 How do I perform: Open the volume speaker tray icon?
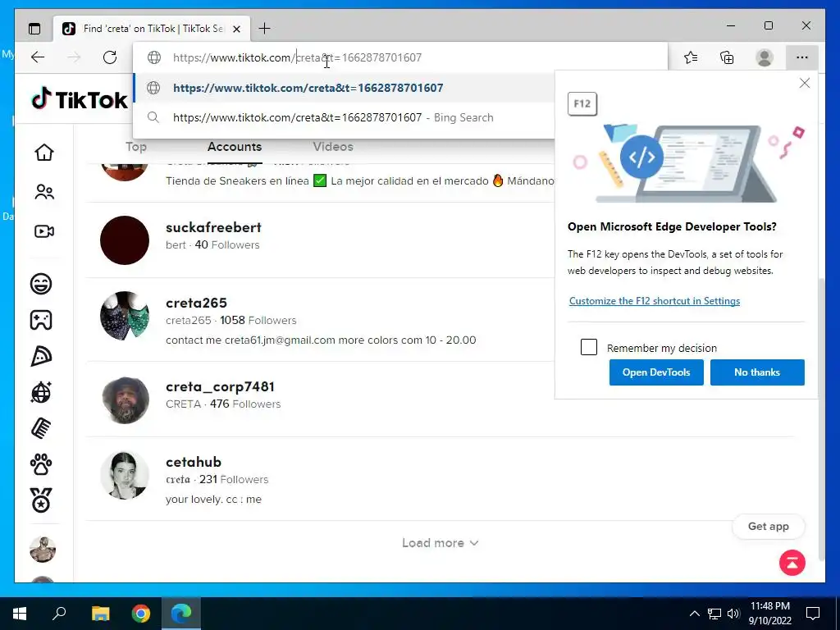(733, 614)
